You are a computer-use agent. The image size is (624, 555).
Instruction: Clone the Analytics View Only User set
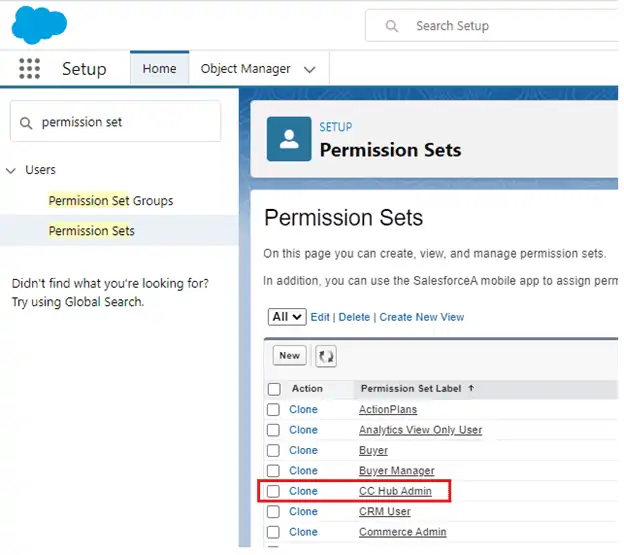pos(303,430)
